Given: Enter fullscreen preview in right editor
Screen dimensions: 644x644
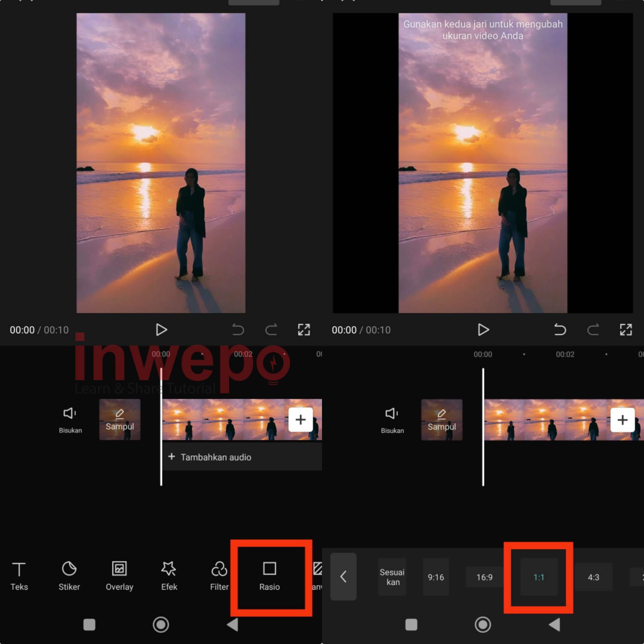Looking at the screenshot, I should (626, 330).
